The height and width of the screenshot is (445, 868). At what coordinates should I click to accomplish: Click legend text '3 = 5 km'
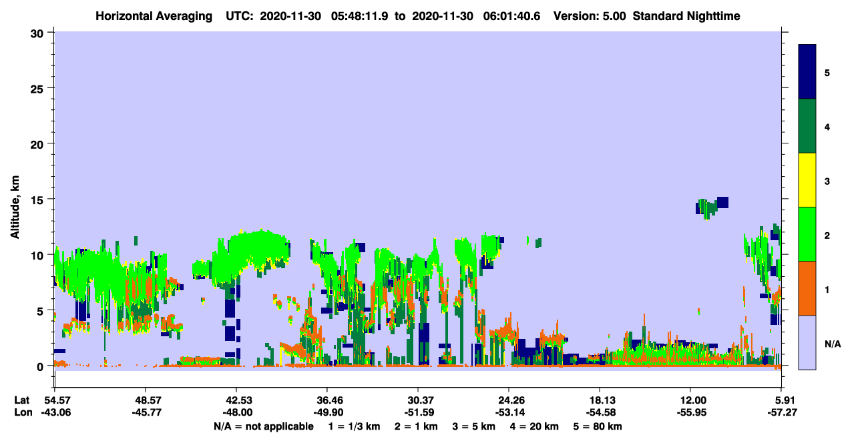coord(475,426)
